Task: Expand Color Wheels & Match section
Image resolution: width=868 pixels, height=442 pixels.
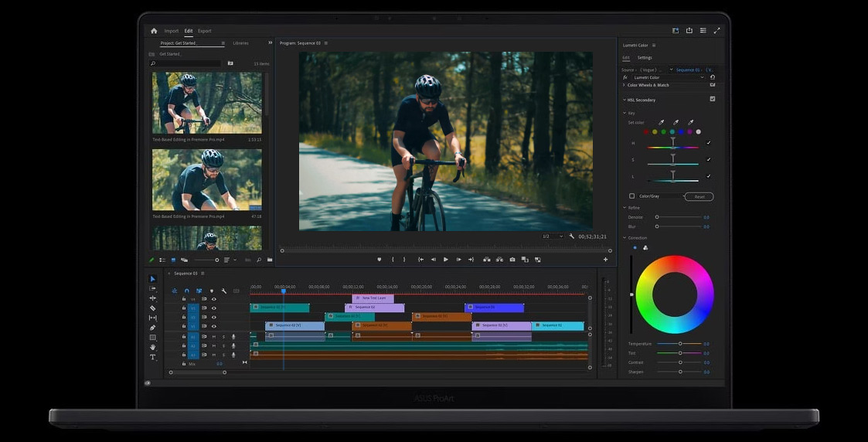Action: coord(625,85)
